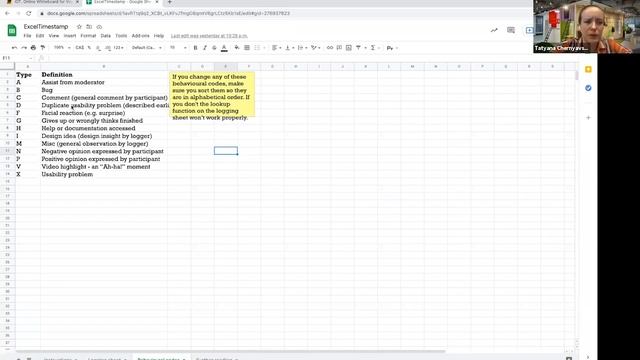The height and width of the screenshot is (360, 640).
Task: Open the text wrapping dropdown
Action: click(x=302, y=48)
